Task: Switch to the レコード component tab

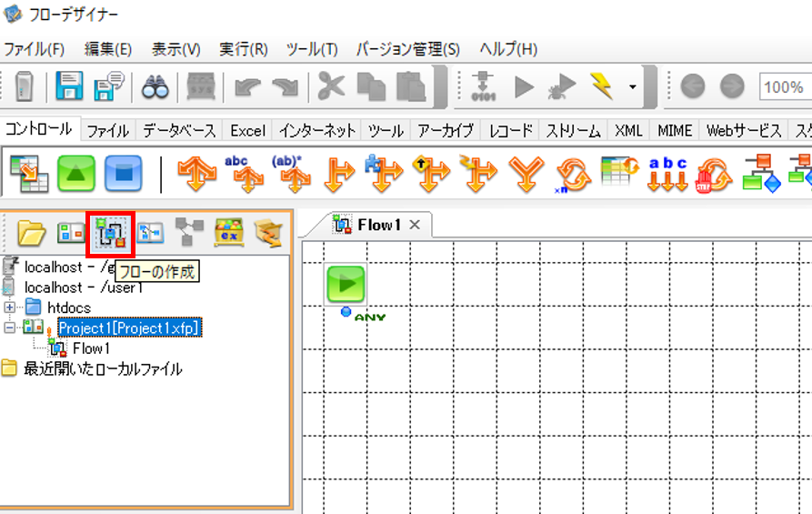Action: (x=511, y=131)
